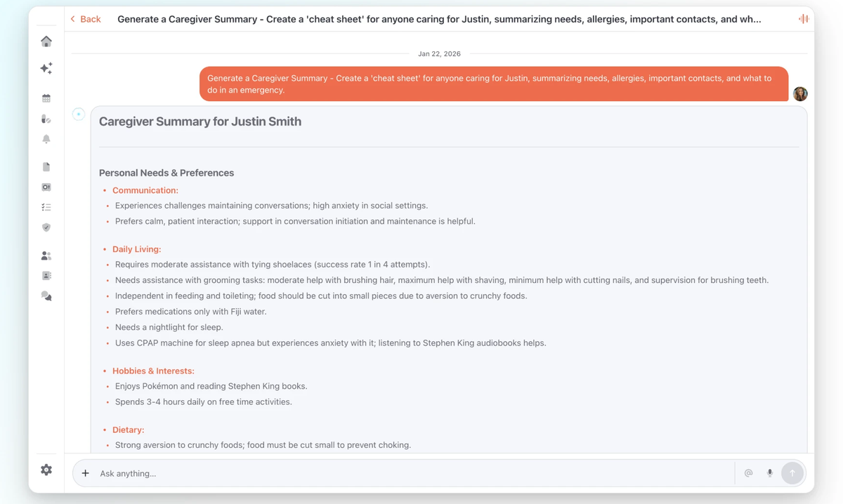Image resolution: width=843 pixels, height=504 pixels.
Task: Click line about tying shoelaces assistance
Action: coord(273,265)
